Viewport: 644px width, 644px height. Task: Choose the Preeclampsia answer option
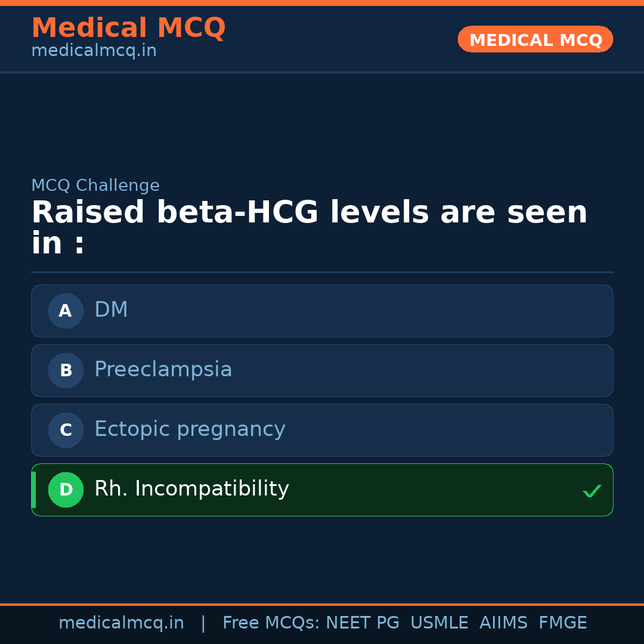pos(163,370)
